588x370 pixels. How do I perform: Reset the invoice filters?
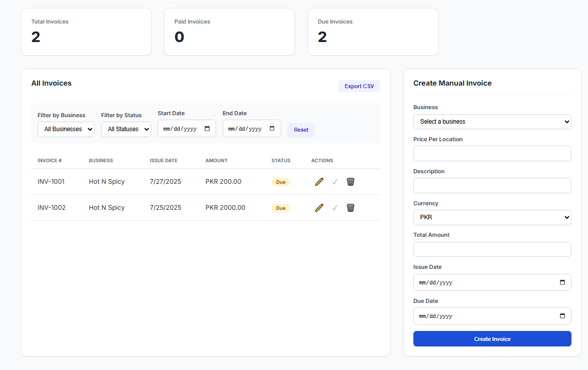301,130
